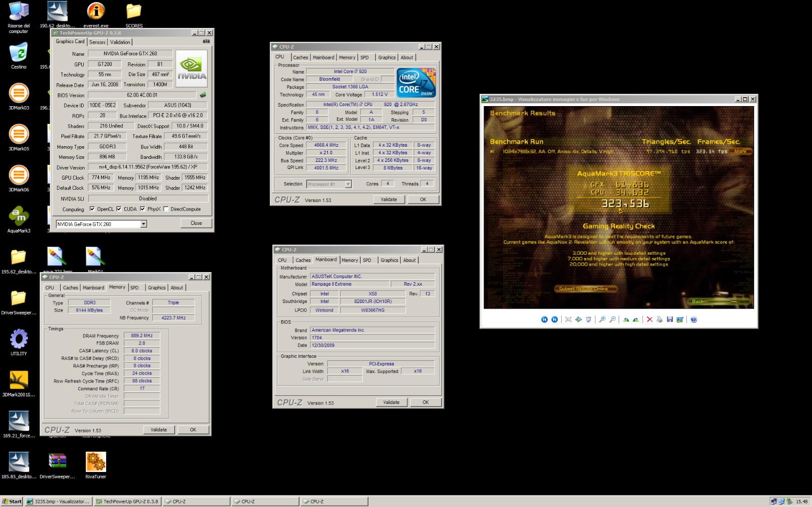
Task: Click the NVIDIA logo in GPU-Z
Action: [x=191, y=69]
